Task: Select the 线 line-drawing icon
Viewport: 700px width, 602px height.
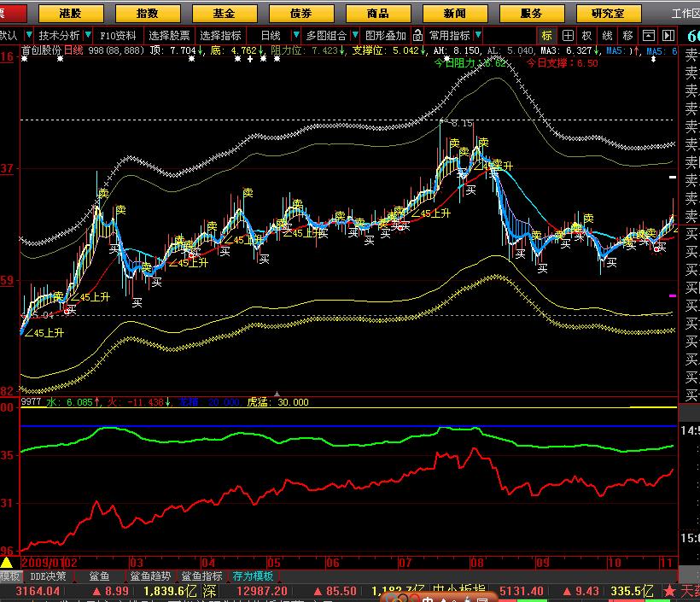Action: (607, 35)
